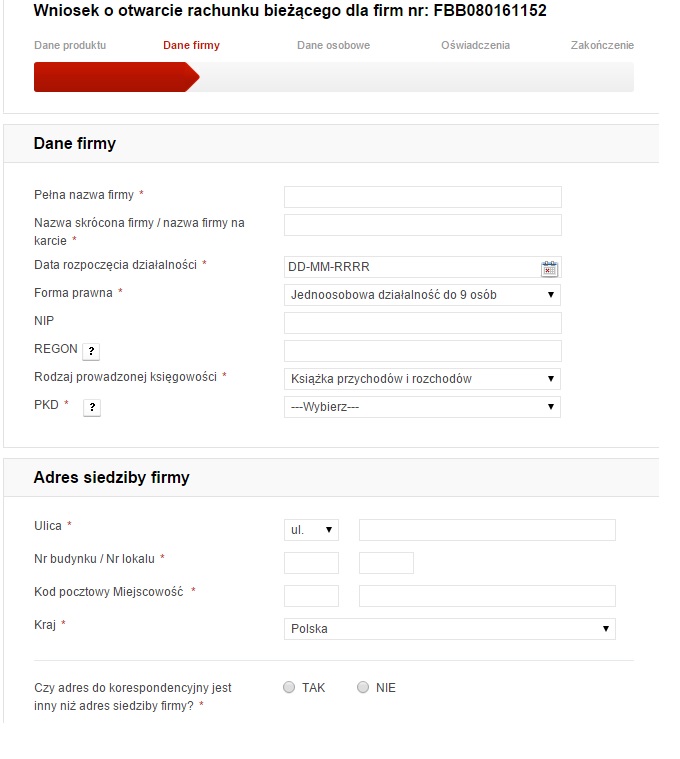Screen dimensions: 680x759
Task: Focus the Nazwa skrócona firmy field
Action: tap(423, 225)
